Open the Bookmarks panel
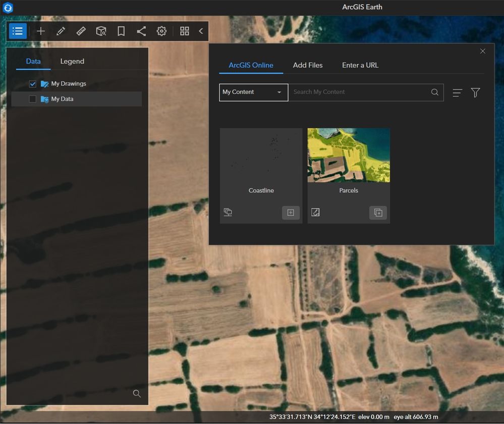504x424 pixels. tap(121, 31)
